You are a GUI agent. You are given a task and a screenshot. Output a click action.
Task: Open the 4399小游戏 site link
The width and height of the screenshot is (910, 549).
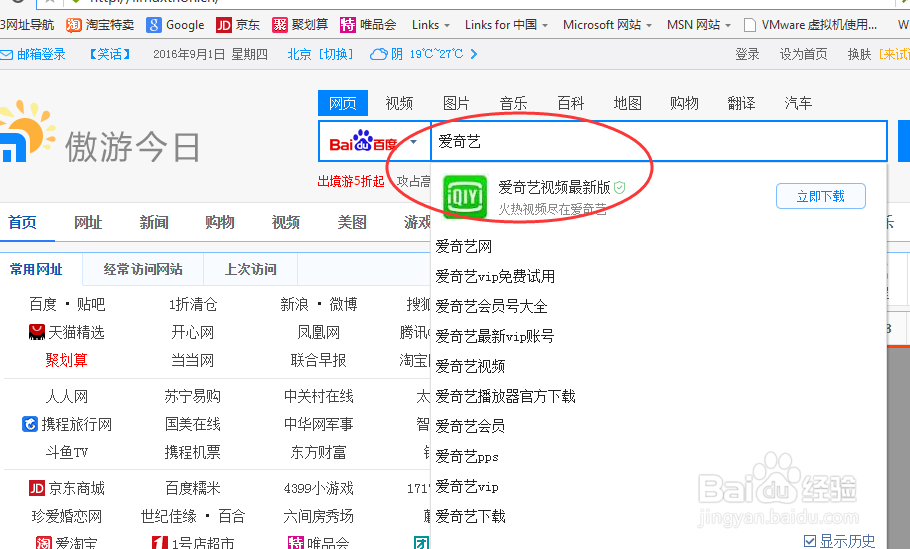coord(319,488)
